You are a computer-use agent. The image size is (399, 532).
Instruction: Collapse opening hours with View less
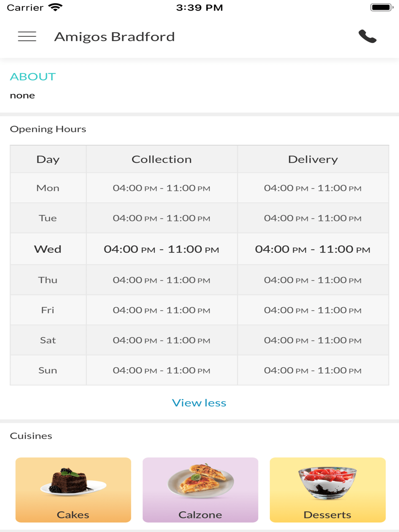pyautogui.click(x=199, y=403)
